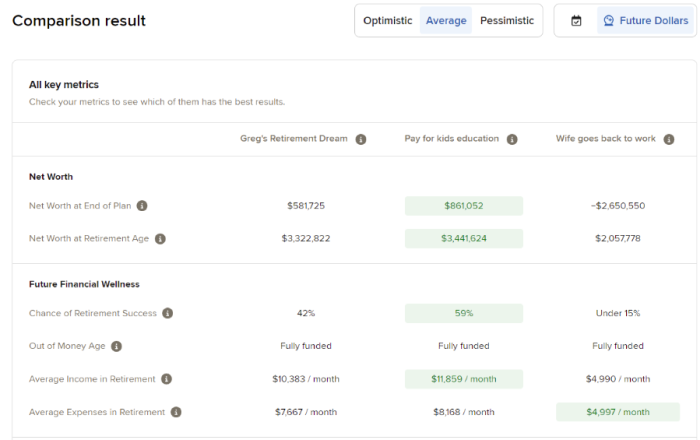
Task: Show info for Out of Money Age
Action: point(116,346)
